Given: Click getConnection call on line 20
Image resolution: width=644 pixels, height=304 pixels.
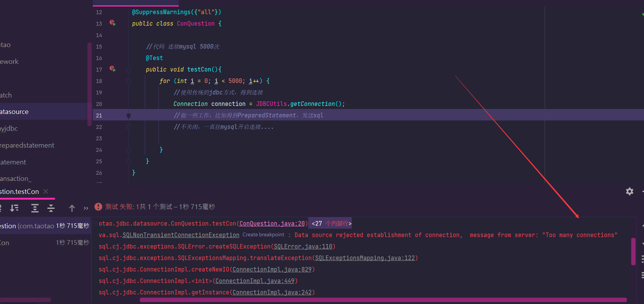Looking at the screenshot, I should click(312, 104).
